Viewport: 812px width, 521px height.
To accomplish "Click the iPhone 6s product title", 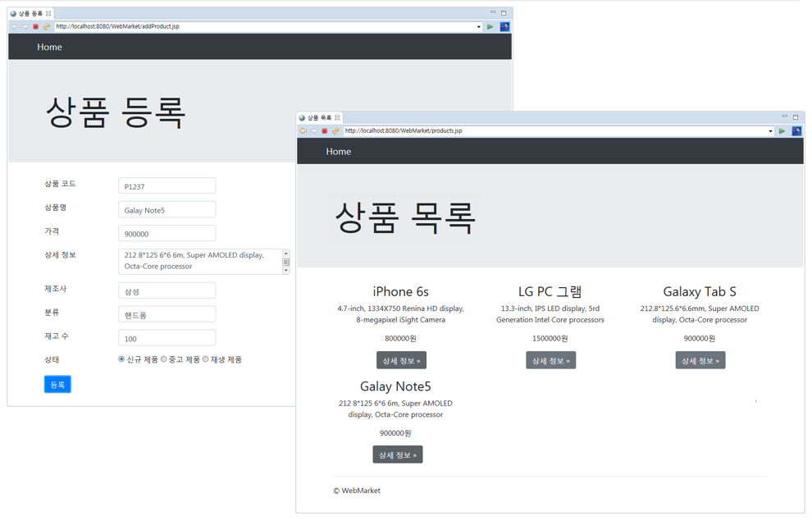I will [x=401, y=292].
